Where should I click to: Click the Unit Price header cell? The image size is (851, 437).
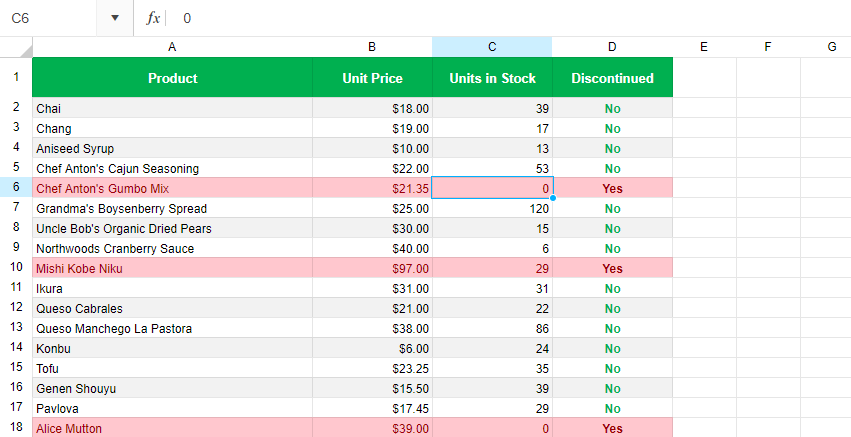pyautogui.click(x=372, y=78)
